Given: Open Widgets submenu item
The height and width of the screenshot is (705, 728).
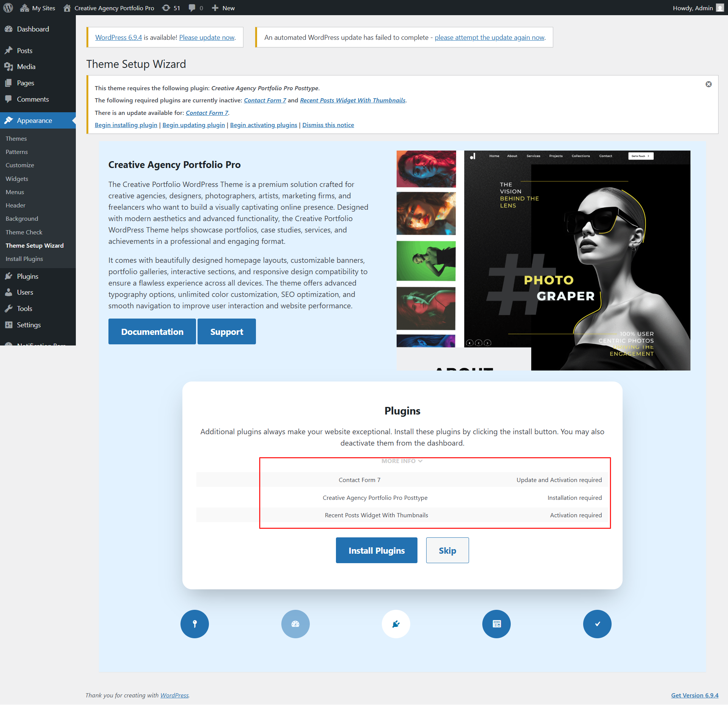Looking at the screenshot, I should coord(17,179).
